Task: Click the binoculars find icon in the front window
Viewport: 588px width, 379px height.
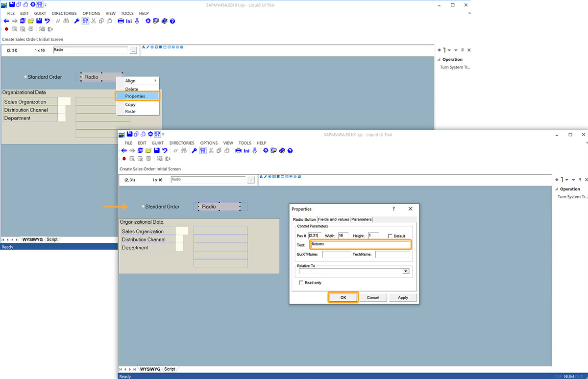Action: tap(184, 151)
